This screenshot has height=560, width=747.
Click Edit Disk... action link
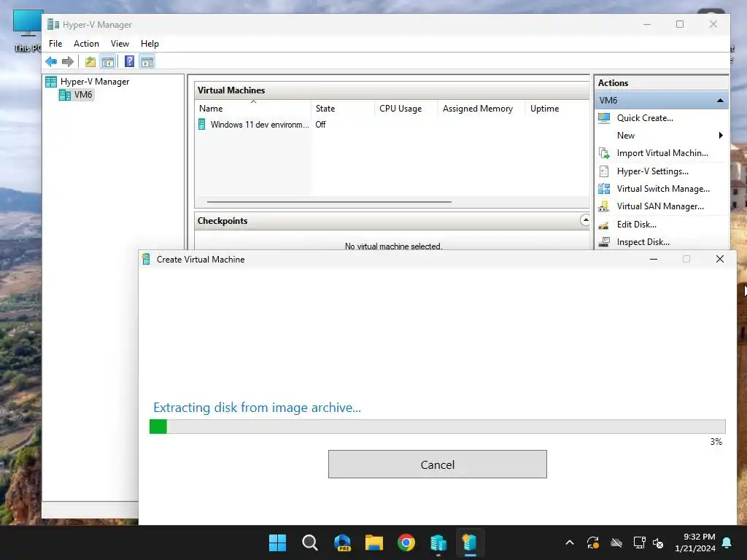(x=636, y=225)
